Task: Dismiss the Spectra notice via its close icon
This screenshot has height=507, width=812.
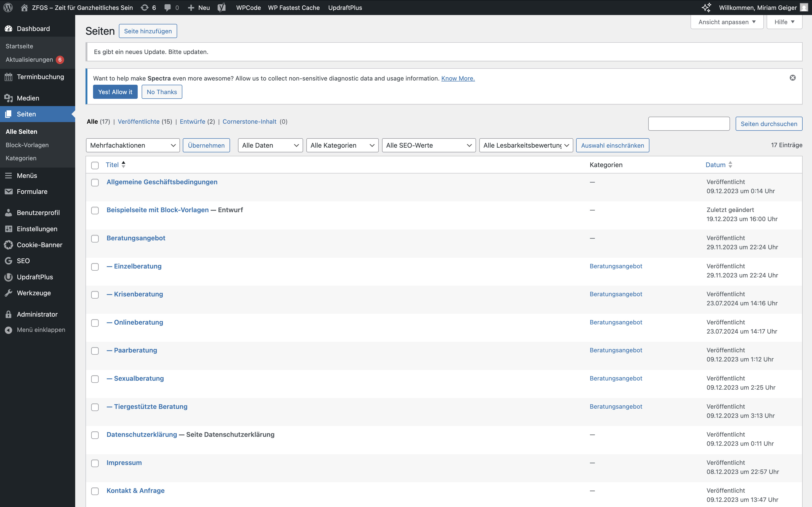Action: [x=792, y=78]
